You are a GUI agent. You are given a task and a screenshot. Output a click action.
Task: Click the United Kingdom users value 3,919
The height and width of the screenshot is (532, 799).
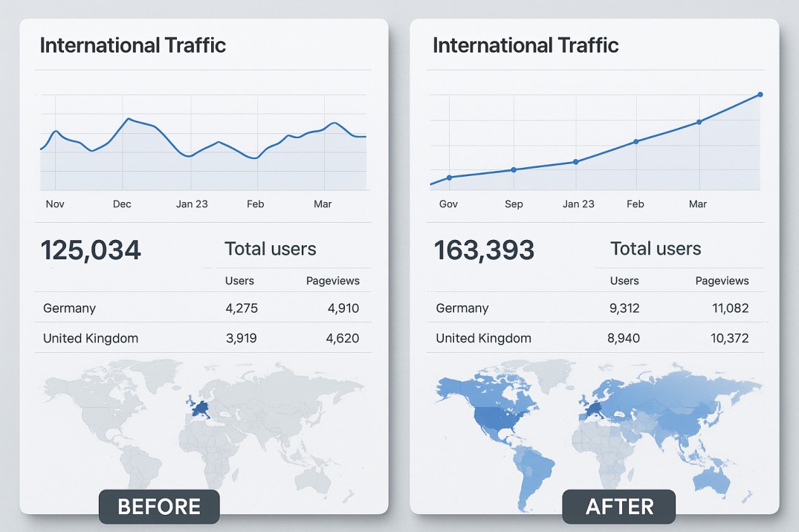[242, 338]
